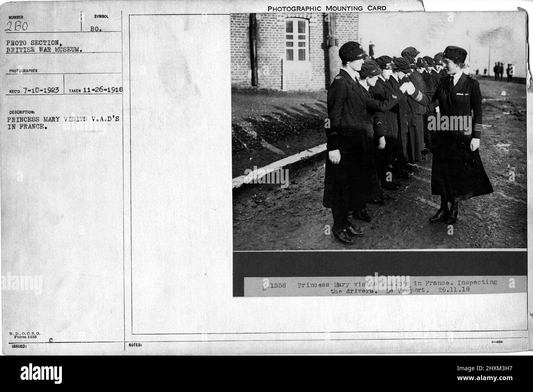Select the handwritten number '2BO'
This screenshot has height=392, width=533.
[x=16, y=27]
